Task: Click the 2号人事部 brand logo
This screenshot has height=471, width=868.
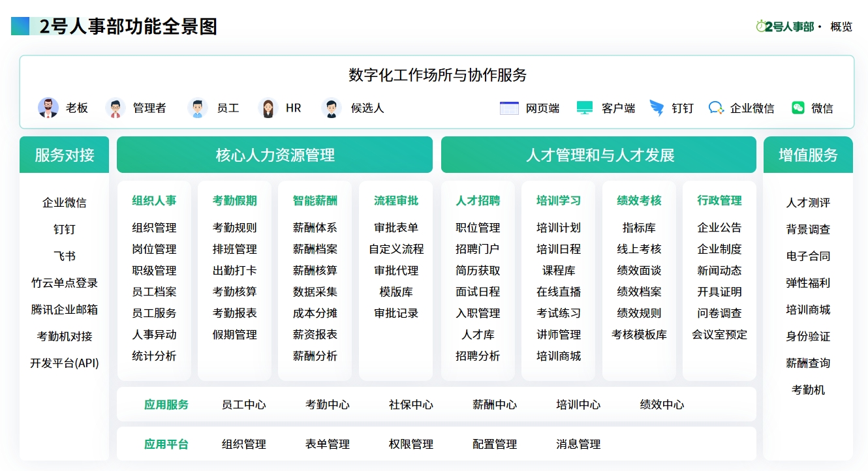Action: click(785, 27)
